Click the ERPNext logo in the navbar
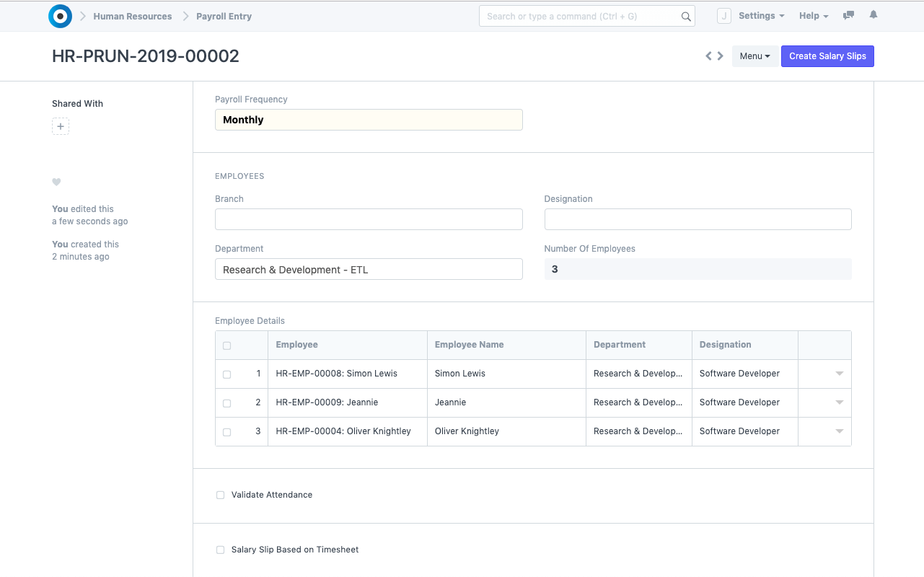Viewport: 924px width, 577px height. (x=60, y=16)
